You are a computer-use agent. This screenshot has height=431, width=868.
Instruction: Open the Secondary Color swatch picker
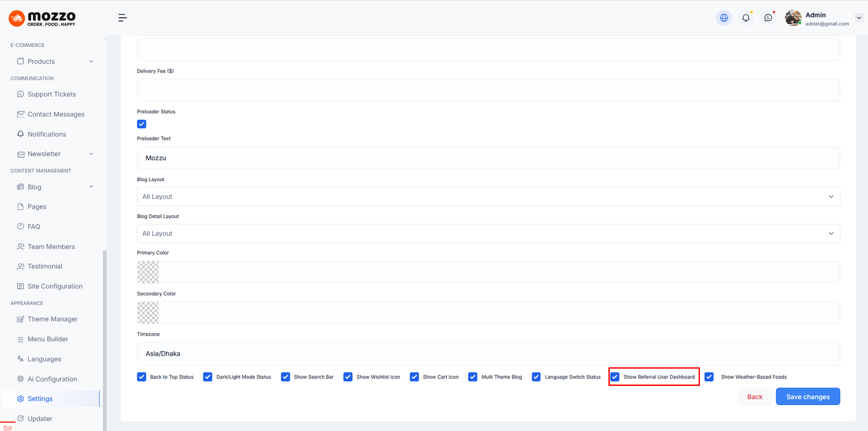coord(148,313)
